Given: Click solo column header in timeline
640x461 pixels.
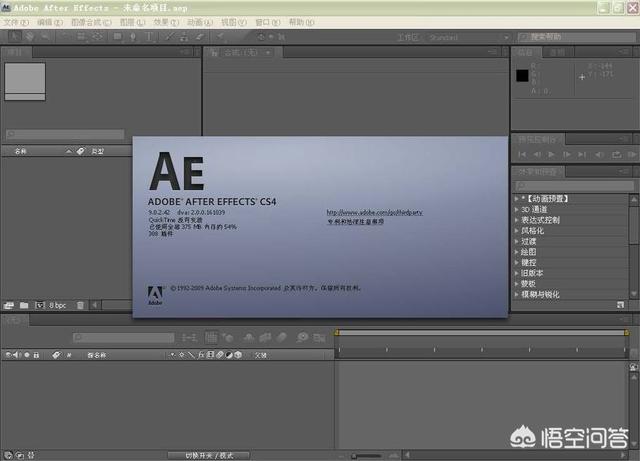Looking at the screenshot, I should click(x=27, y=355).
